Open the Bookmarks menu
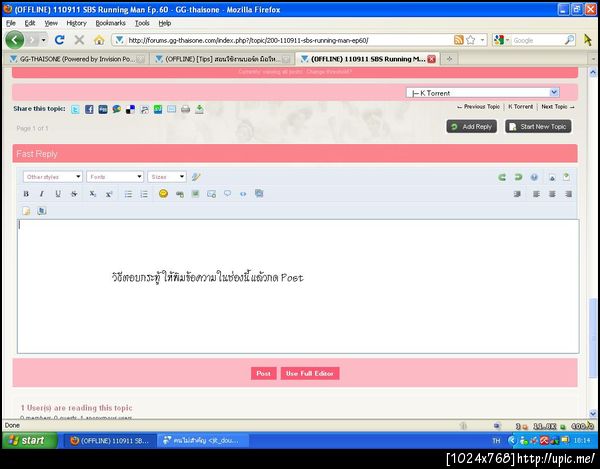600x469 pixels. [x=111, y=23]
